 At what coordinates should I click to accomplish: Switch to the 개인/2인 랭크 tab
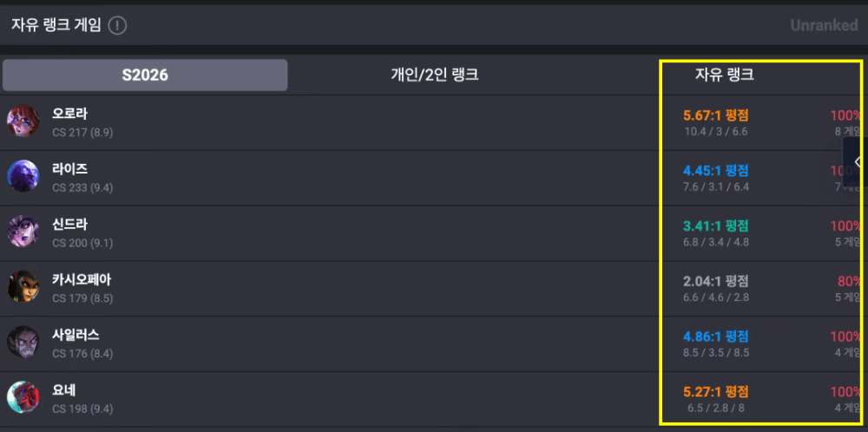(x=434, y=75)
